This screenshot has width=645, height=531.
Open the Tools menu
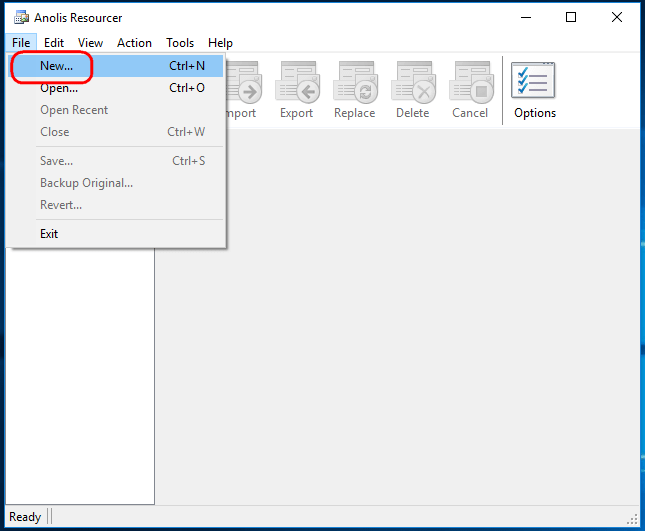coord(180,43)
